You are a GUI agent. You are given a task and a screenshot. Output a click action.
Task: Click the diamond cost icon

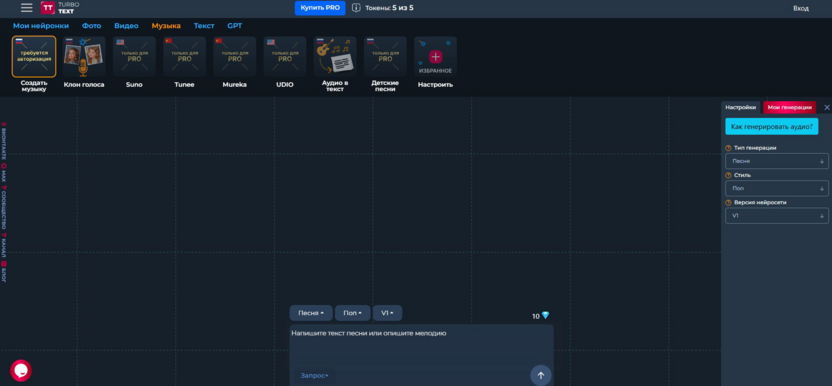[545, 316]
